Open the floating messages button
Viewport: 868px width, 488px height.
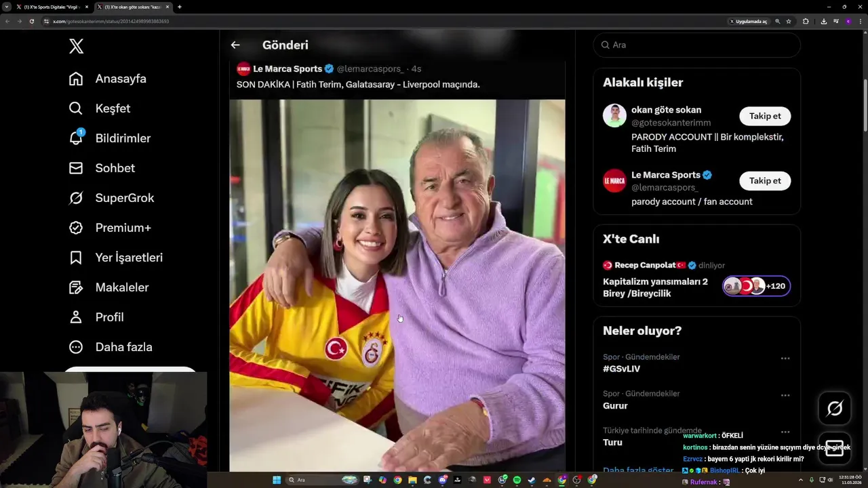[834, 449]
